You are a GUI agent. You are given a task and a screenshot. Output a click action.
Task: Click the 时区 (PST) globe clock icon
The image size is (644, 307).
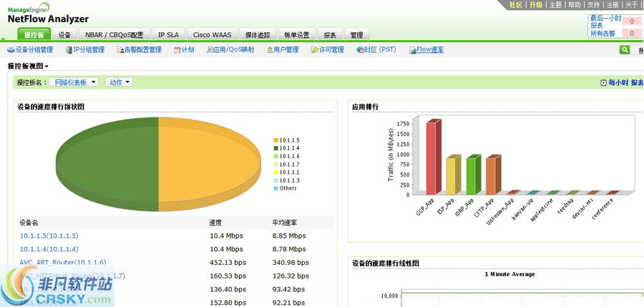click(360, 49)
